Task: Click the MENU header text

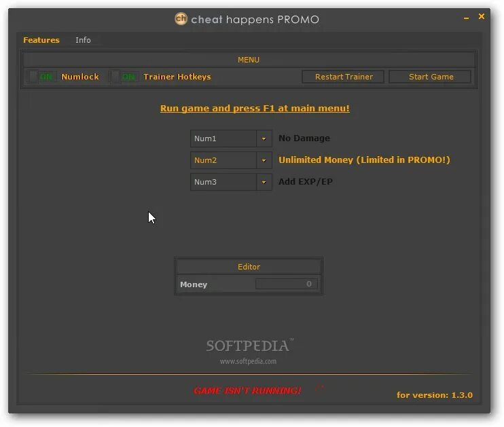Action: tap(249, 60)
